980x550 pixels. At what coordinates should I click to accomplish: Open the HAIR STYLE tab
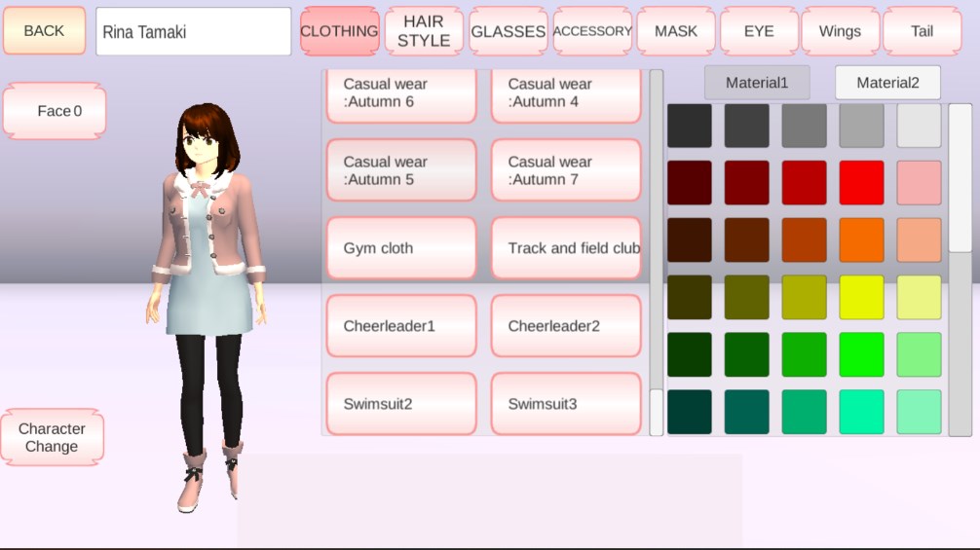coord(424,31)
